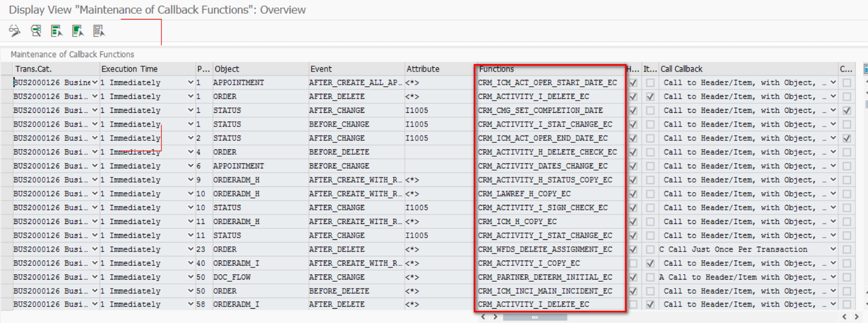The width and height of the screenshot is (868, 323).
Task: Open Trans.Cat. dropdown in CRM_ACTIVITY_I_SIGN_CHECK_EC row
Action: coord(95,208)
